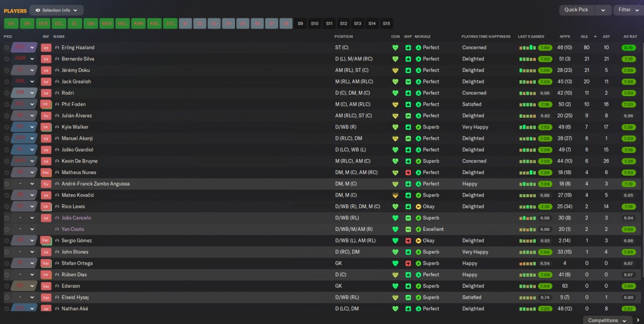Sort the table by GLS column header
644x324 pixels.
pos(584,36)
